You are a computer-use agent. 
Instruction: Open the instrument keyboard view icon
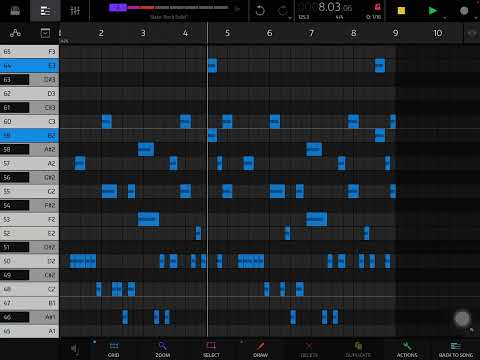coord(15,11)
